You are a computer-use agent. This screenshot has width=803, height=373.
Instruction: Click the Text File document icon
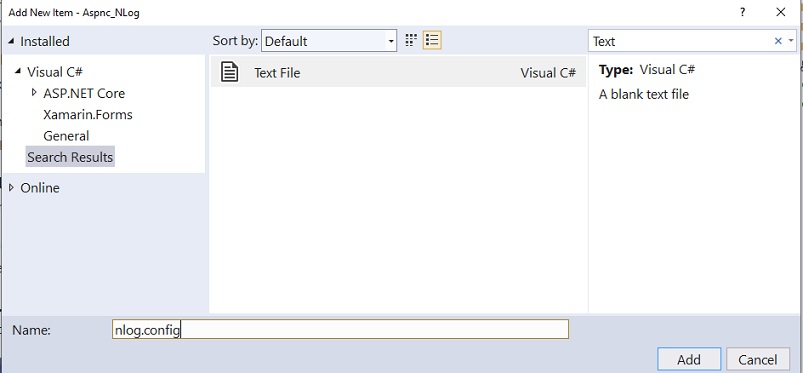[x=229, y=72]
